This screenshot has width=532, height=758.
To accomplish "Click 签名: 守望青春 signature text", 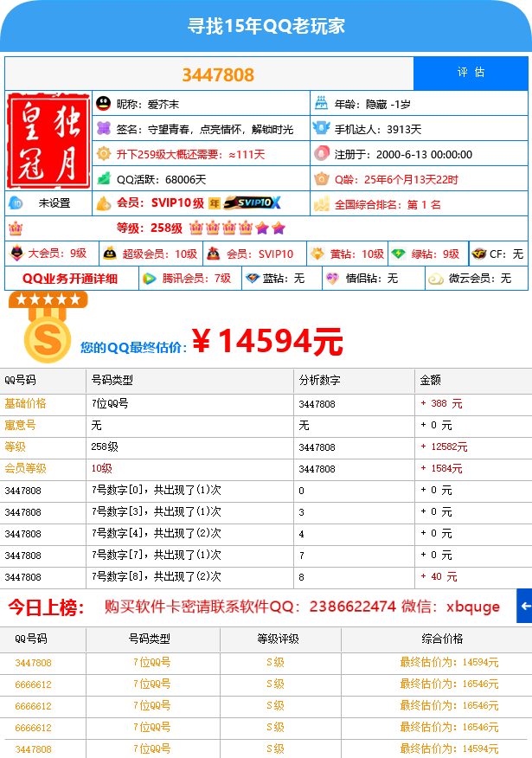I will coord(205,129).
